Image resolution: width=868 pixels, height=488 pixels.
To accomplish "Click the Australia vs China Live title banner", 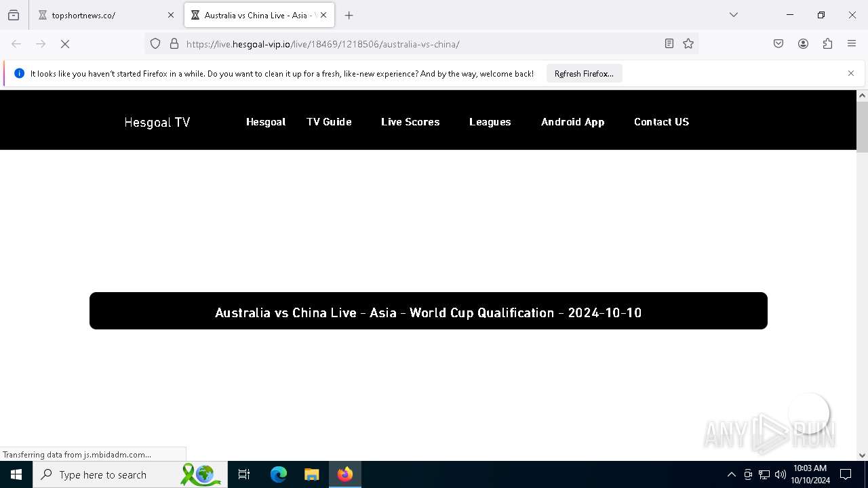I will (x=429, y=311).
